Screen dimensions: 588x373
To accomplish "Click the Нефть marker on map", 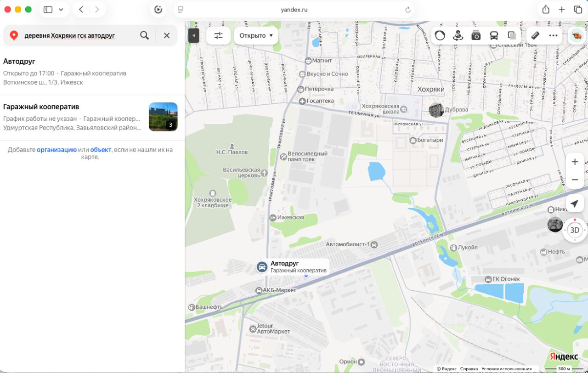I will coord(543,252).
